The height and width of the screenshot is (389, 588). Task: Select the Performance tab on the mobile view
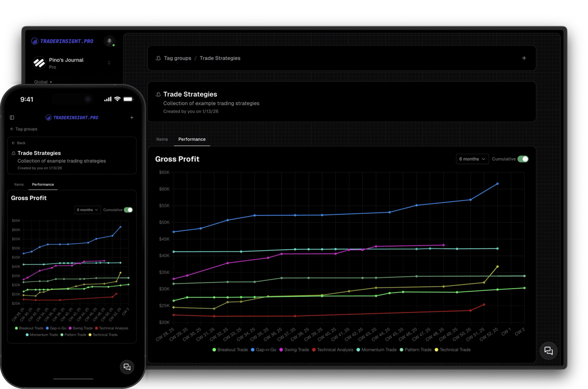coord(43,184)
